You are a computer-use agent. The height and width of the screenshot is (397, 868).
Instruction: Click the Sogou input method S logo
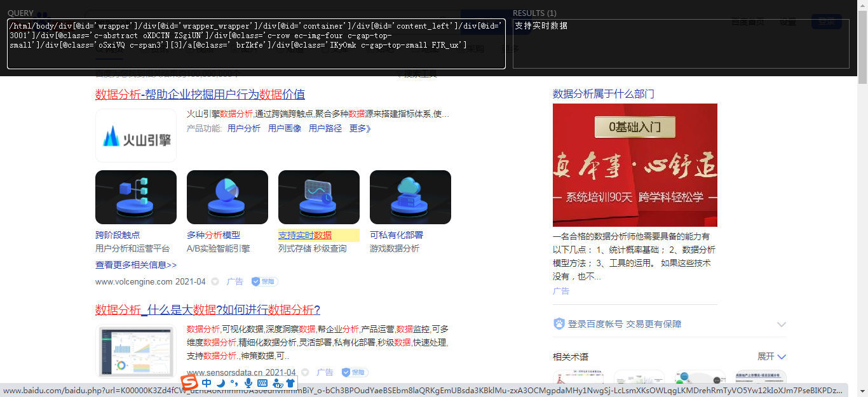point(191,383)
